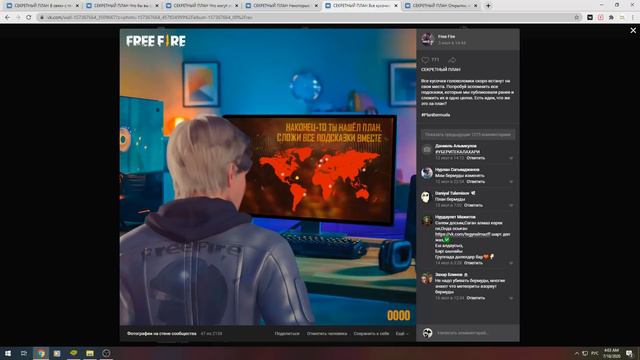The height and width of the screenshot is (360, 640).
Task: Click 'Отметить человека' under the photo
Action: pyautogui.click(x=327, y=333)
